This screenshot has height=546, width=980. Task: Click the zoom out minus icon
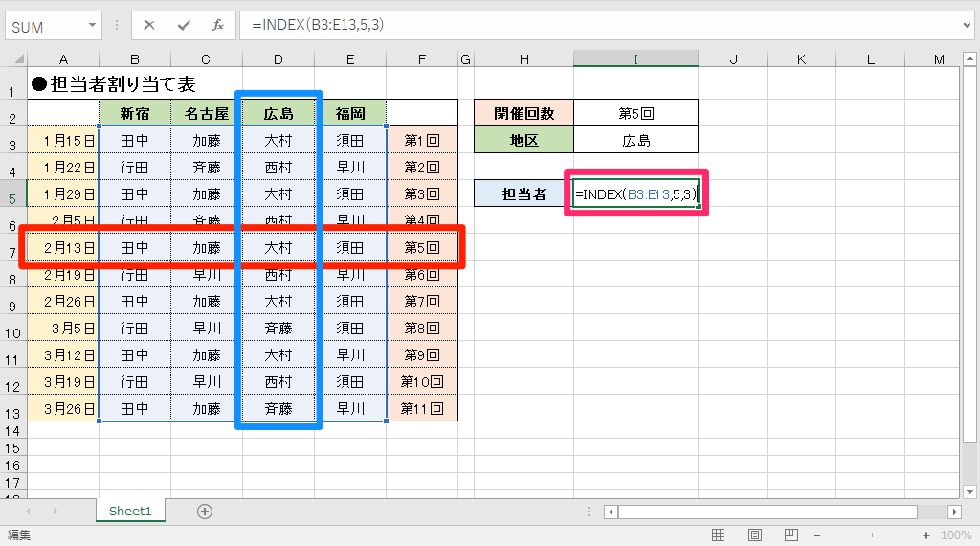point(817,535)
